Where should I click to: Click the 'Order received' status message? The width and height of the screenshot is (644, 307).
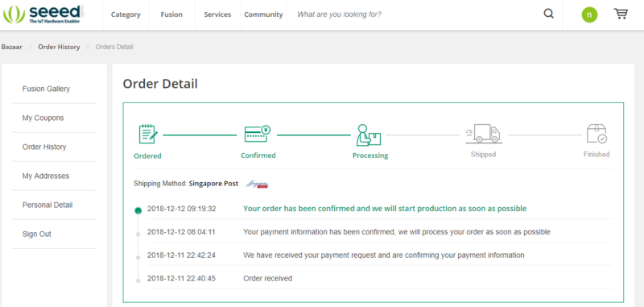point(267,279)
